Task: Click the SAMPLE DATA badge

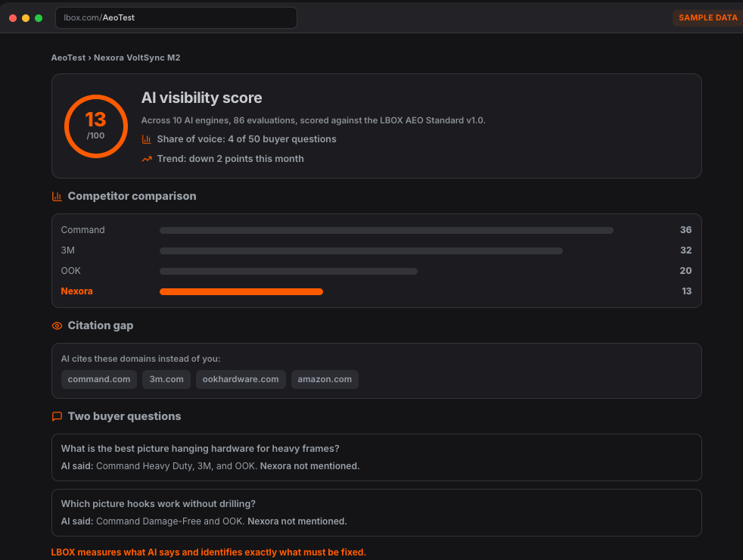Action: tap(708, 18)
